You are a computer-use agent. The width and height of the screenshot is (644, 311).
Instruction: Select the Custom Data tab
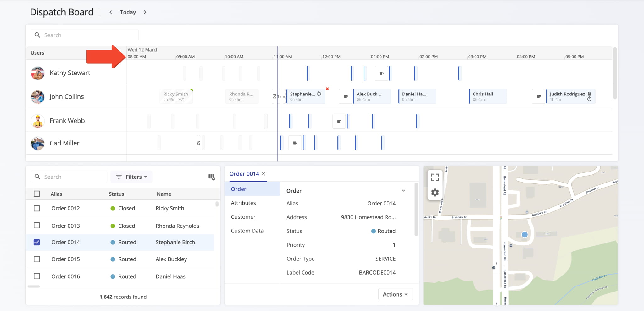click(x=247, y=231)
